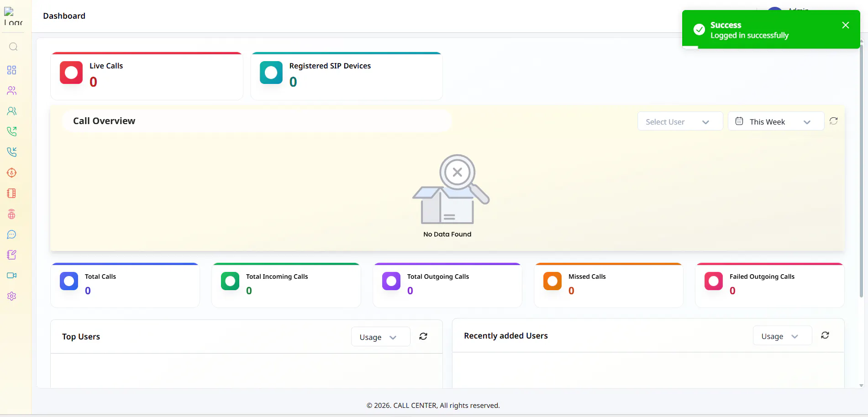Expand the Recently added Users Usage dropdown
Image resolution: width=868 pixels, height=417 pixels.
tap(782, 336)
